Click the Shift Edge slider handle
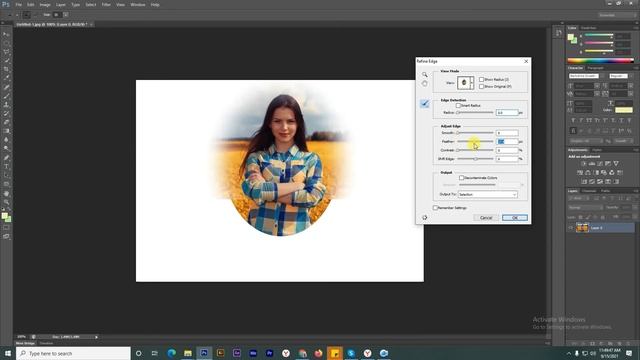Image resolution: width=640 pixels, height=360 pixels. 476,159
